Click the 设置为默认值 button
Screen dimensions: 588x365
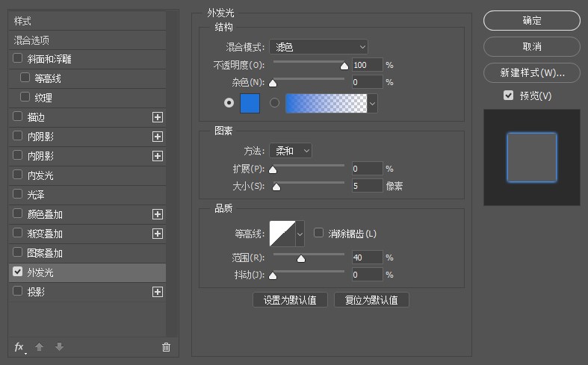click(x=291, y=300)
